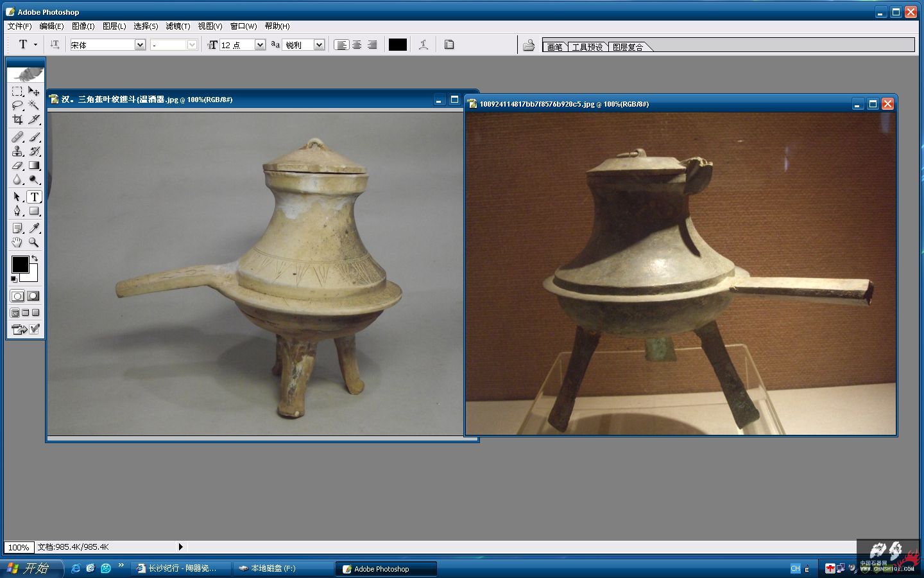The width and height of the screenshot is (924, 578).
Task: Open the font family dropdown showing 宋体
Action: tap(140, 44)
